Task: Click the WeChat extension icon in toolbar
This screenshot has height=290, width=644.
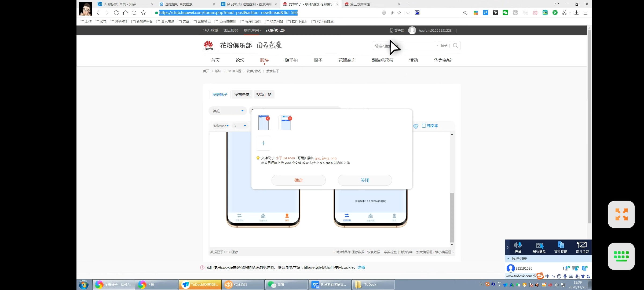Action: click(x=505, y=13)
